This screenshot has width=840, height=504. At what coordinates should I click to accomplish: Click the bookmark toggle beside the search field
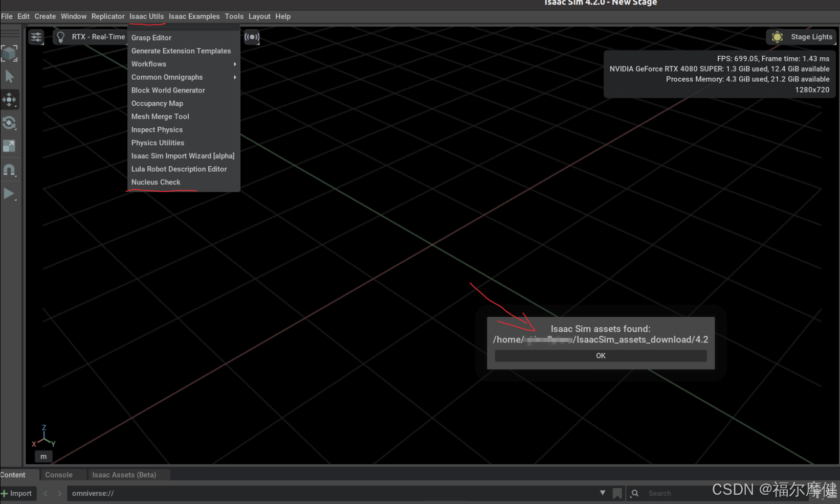(x=617, y=493)
